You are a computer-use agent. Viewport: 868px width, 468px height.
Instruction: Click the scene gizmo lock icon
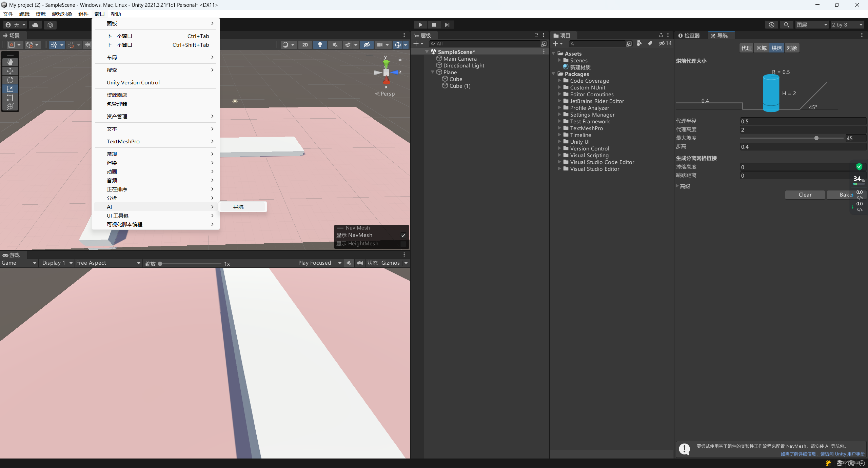pos(400,60)
